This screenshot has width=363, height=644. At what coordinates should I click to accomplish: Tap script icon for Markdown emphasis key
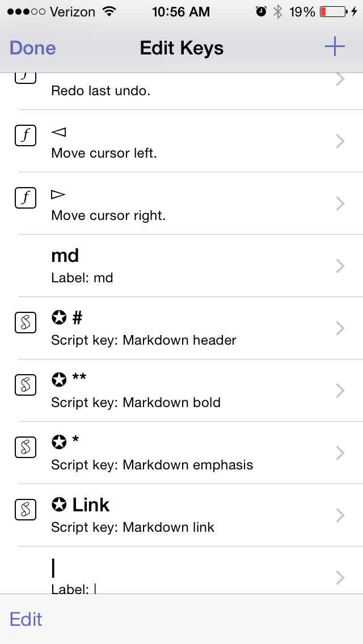pos(25,448)
